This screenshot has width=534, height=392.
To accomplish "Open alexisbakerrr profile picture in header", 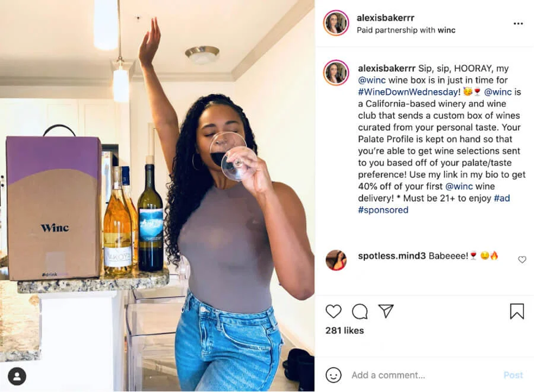I will click(x=336, y=23).
